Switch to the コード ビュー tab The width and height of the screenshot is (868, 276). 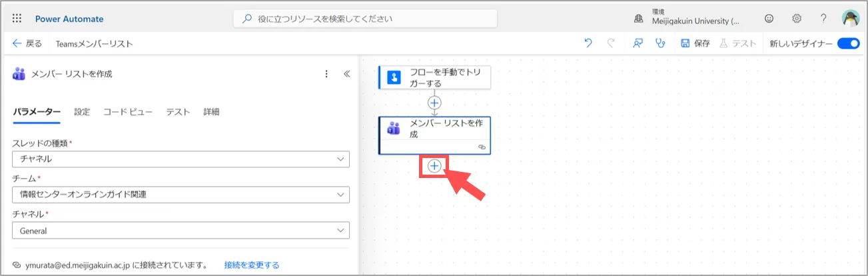tap(128, 112)
